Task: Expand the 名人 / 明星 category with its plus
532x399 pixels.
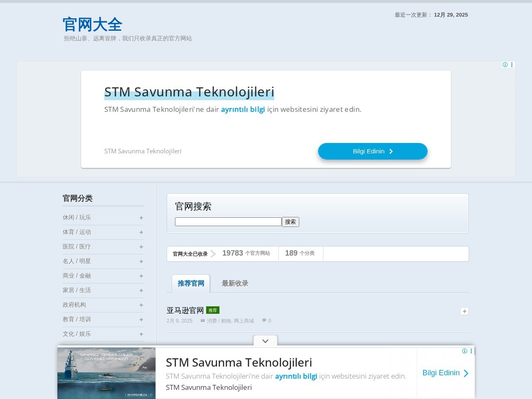Action: pyautogui.click(x=141, y=261)
